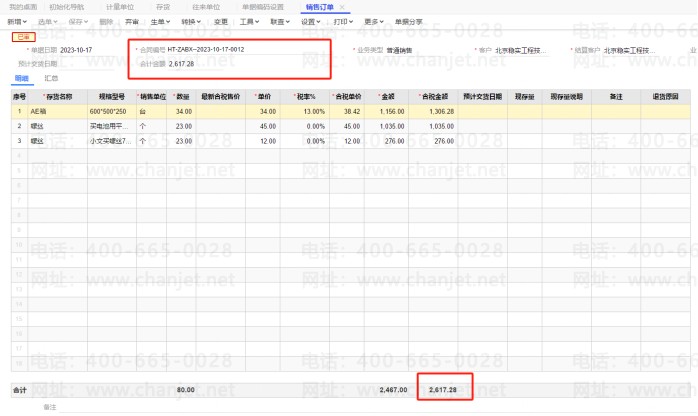
Task: Open the 往来单位 tab
Action: 206,7
